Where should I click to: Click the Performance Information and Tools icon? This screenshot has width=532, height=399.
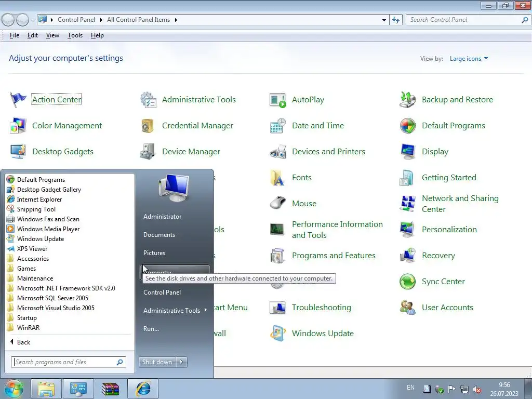[x=277, y=230]
